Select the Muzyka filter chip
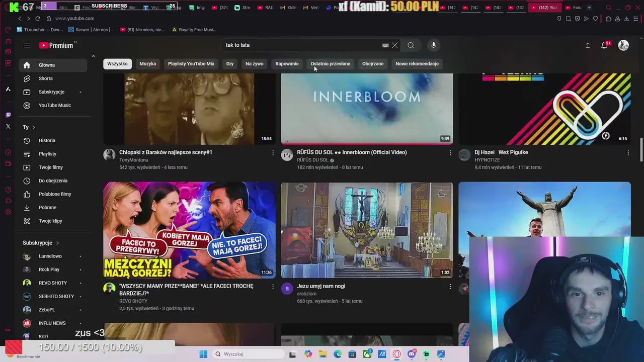Image resolution: width=644 pixels, height=362 pixels. click(148, 64)
